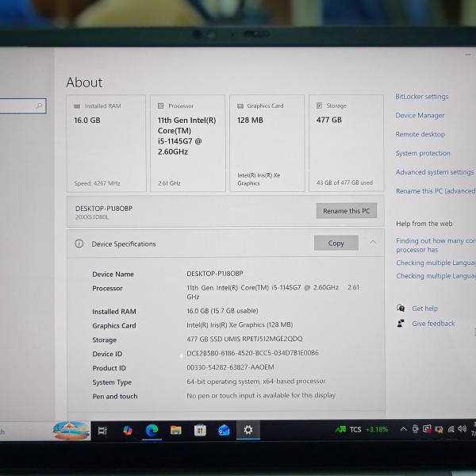Click the Give feedback person icon
The width and height of the screenshot is (476, 476).
[x=401, y=324]
